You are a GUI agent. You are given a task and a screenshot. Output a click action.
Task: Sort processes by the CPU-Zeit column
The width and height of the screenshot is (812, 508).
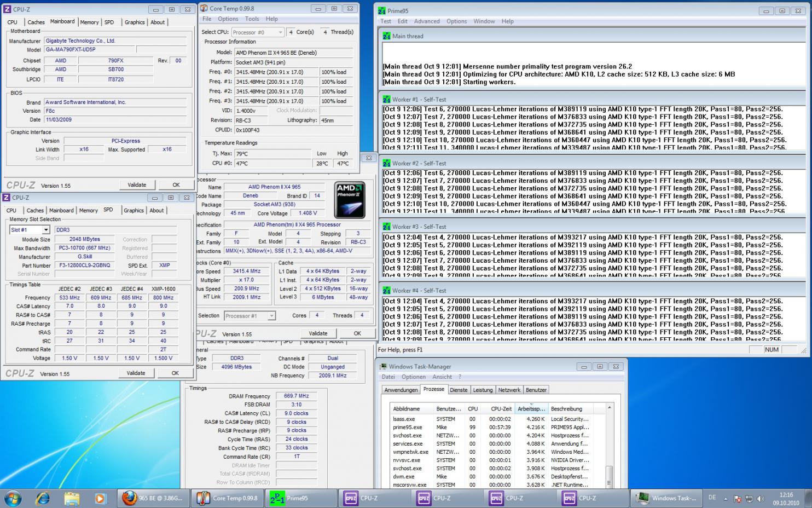click(x=501, y=409)
